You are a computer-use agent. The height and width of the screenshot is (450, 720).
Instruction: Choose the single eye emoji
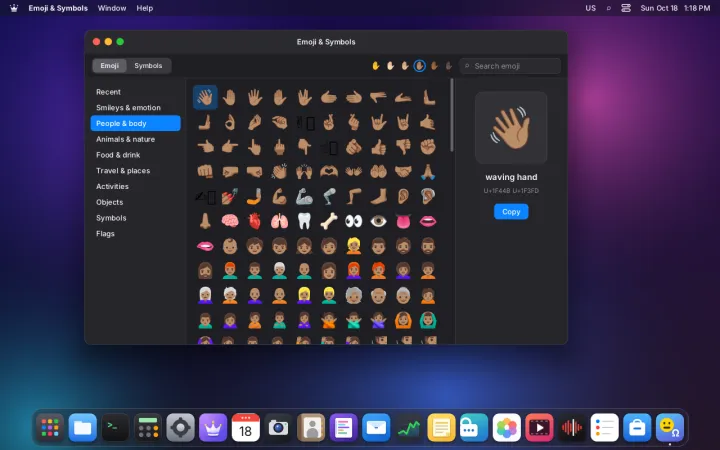378,221
